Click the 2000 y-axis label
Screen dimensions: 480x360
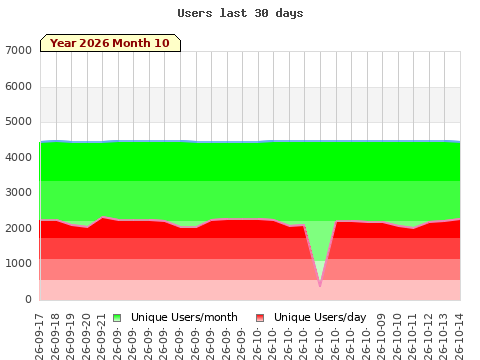point(18,228)
